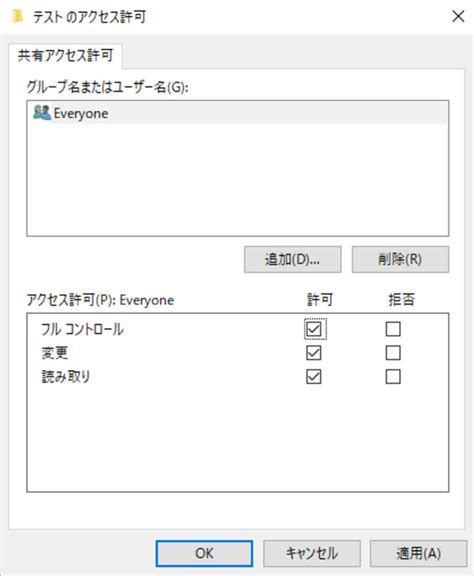Screen dimensions: 474x576
Task: Confirm the settings with the OK button
Action: [204, 553]
